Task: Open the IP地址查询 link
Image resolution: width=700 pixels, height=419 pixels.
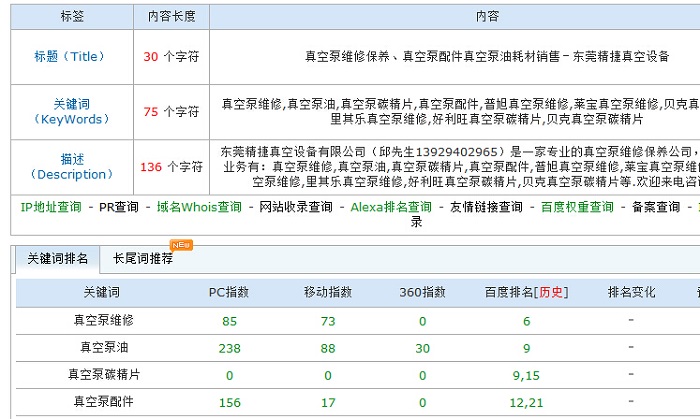Action: (x=51, y=207)
